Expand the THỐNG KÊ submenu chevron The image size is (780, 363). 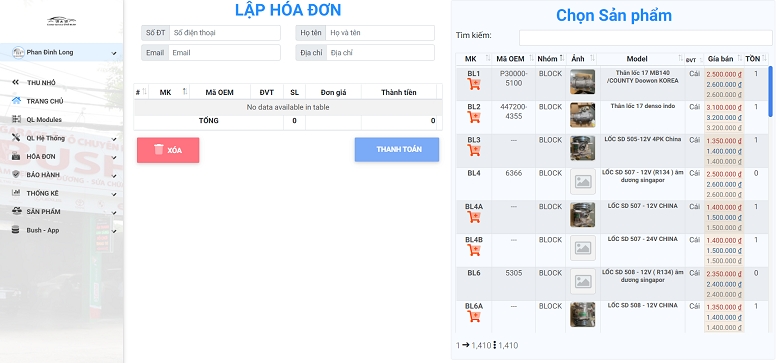[x=114, y=194]
